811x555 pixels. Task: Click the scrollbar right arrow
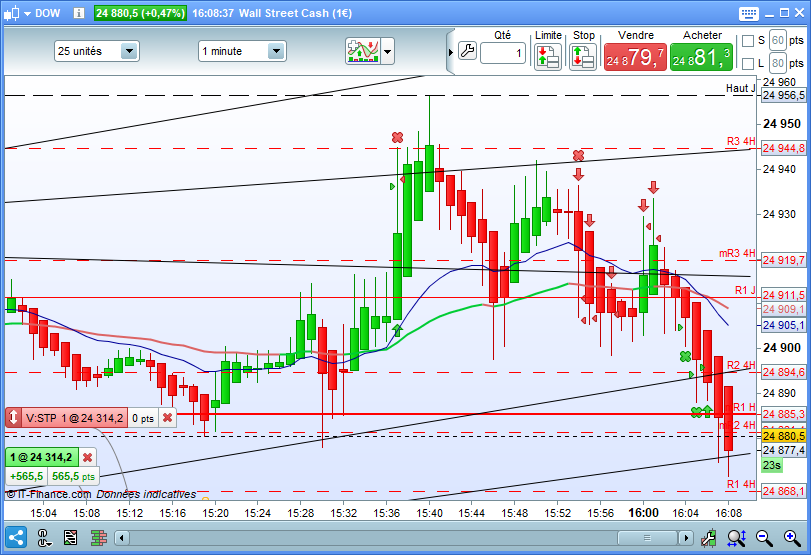point(686,538)
